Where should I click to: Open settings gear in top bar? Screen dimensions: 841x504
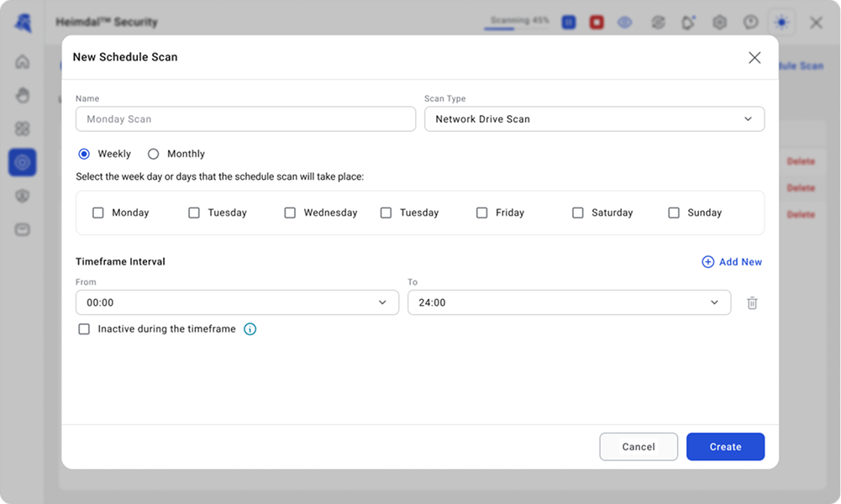719,23
